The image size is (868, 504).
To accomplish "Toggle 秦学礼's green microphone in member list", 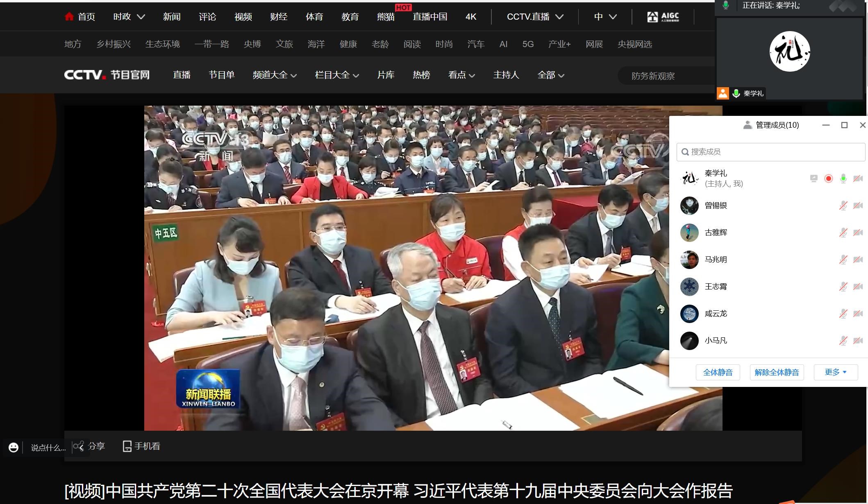I will click(x=843, y=179).
